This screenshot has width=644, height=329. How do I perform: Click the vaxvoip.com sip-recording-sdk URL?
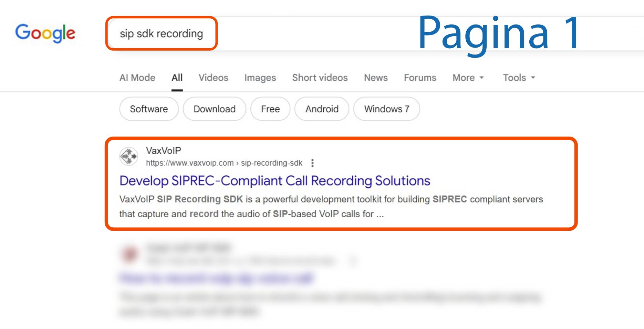tap(224, 163)
